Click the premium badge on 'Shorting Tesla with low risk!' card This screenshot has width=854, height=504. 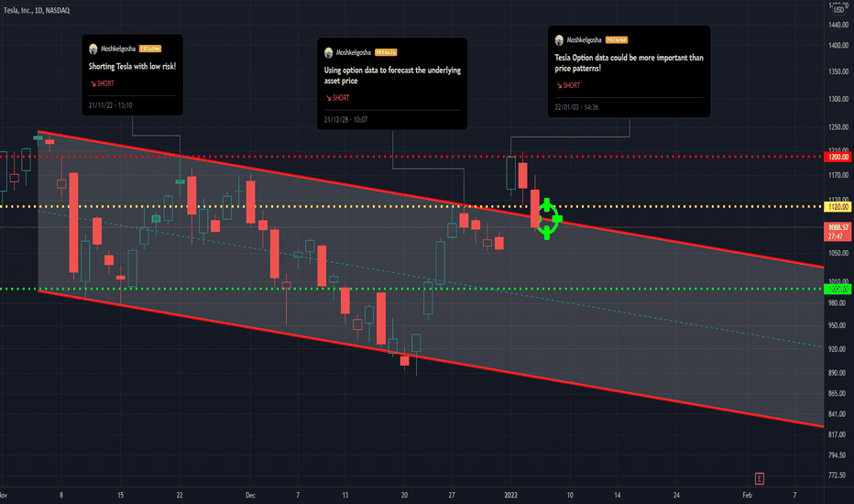pyautogui.click(x=149, y=49)
